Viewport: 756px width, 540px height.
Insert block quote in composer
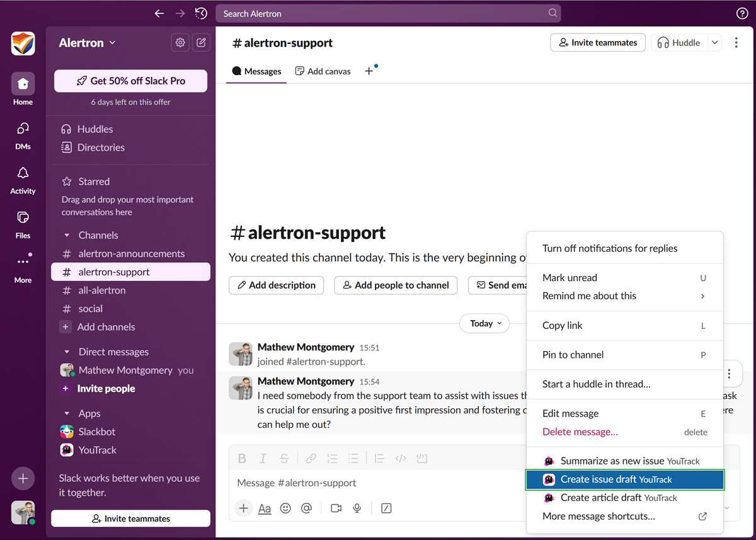coord(379,459)
